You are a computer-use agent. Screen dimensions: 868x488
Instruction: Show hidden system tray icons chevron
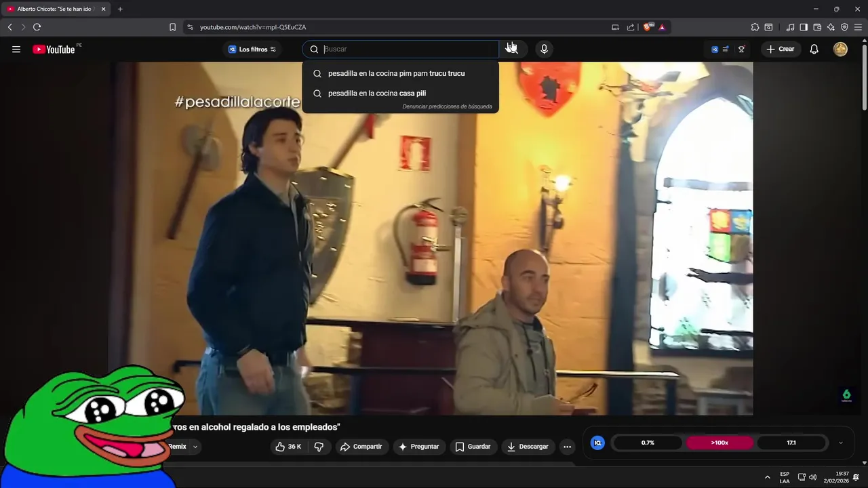tap(768, 477)
